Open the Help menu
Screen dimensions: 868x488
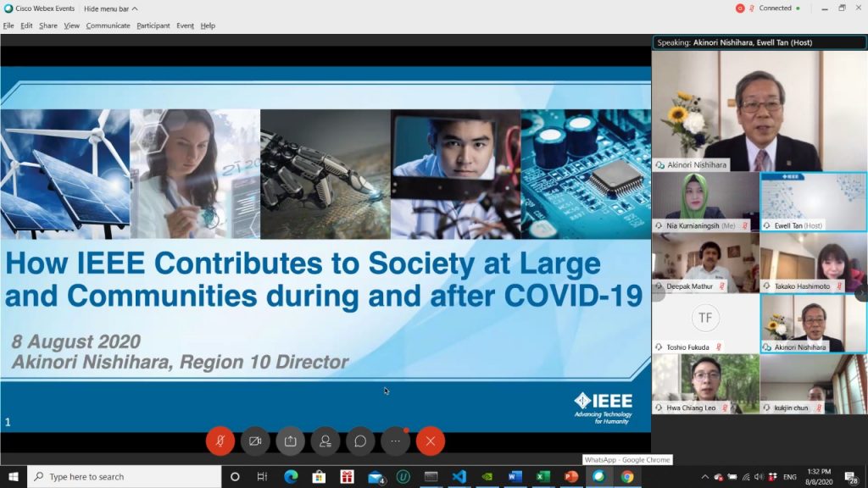pos(207,25)
